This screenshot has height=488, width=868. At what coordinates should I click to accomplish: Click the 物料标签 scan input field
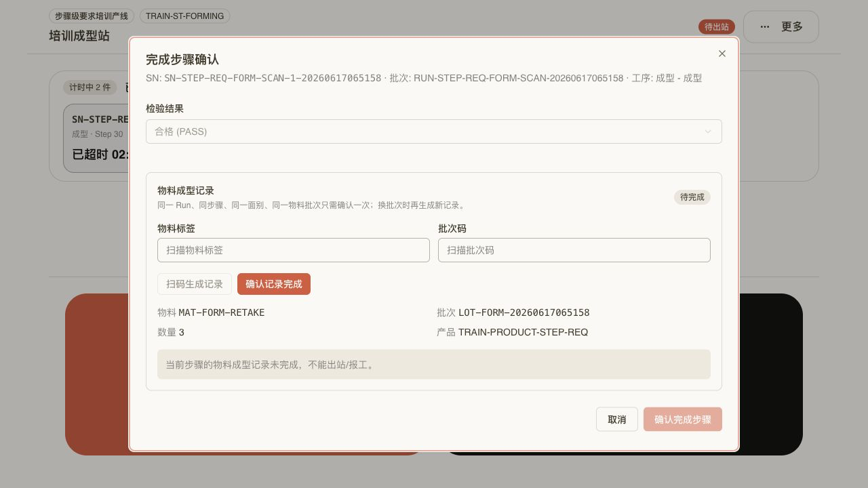click(294, 250)
